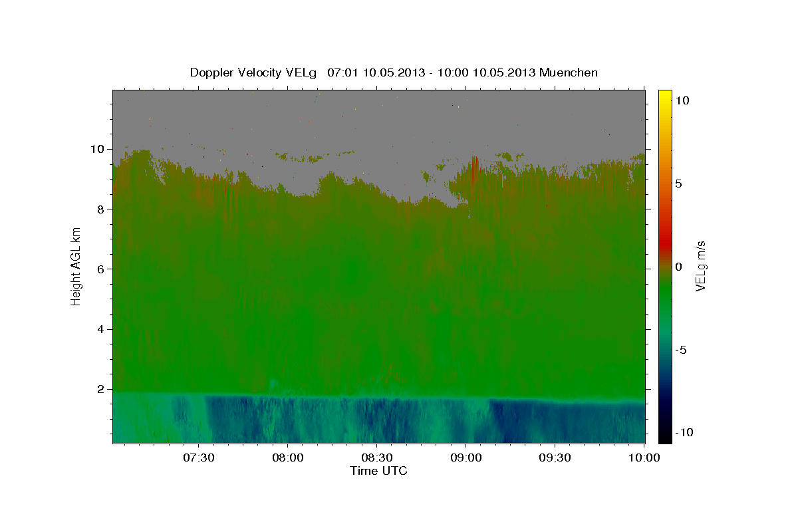
Task: Select the 09:30 time tick label
Action: (555, 458)
